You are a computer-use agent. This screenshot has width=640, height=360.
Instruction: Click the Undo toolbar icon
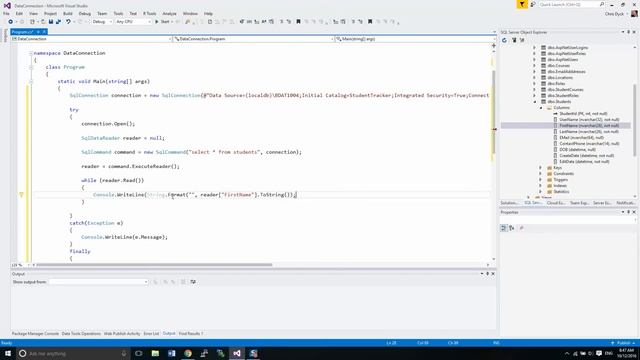[68, 22]
